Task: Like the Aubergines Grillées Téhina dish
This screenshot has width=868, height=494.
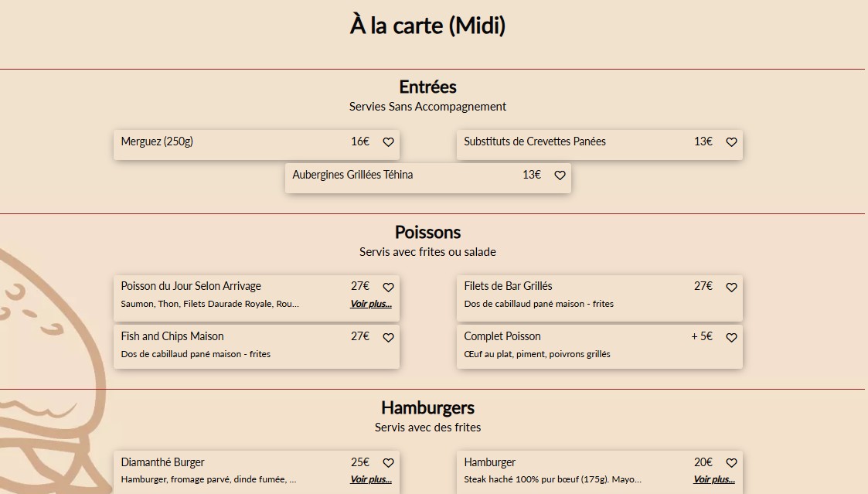Action: pyautogui.click(x=560, y=175)
